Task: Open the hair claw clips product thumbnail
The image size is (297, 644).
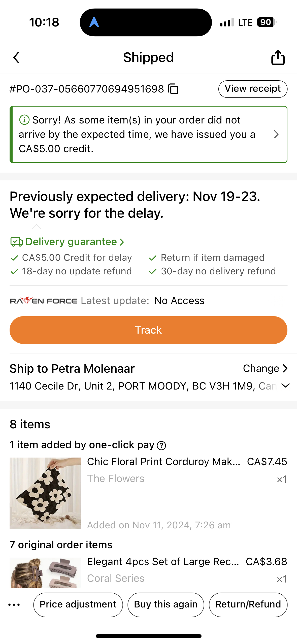Action: coord(45,572)
